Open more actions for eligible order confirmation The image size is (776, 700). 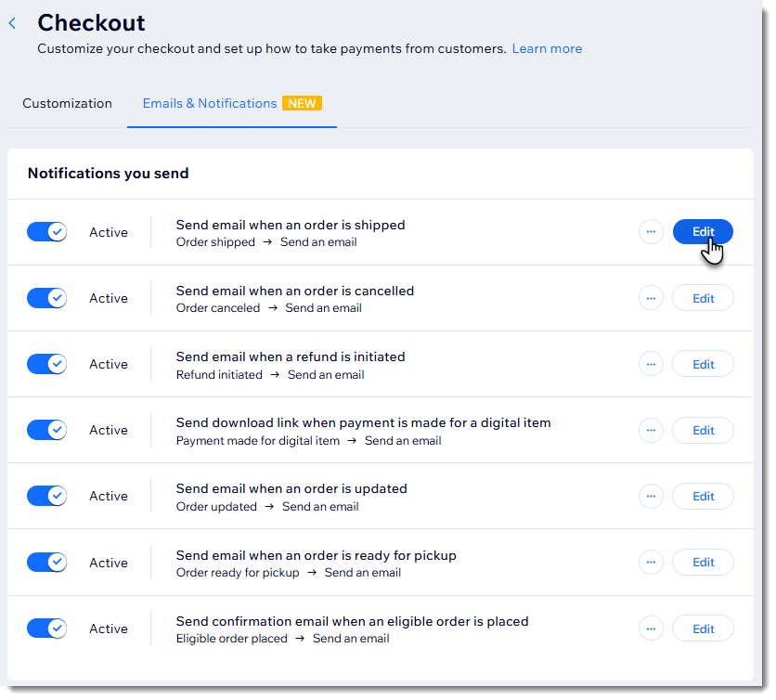click(651, 629)
